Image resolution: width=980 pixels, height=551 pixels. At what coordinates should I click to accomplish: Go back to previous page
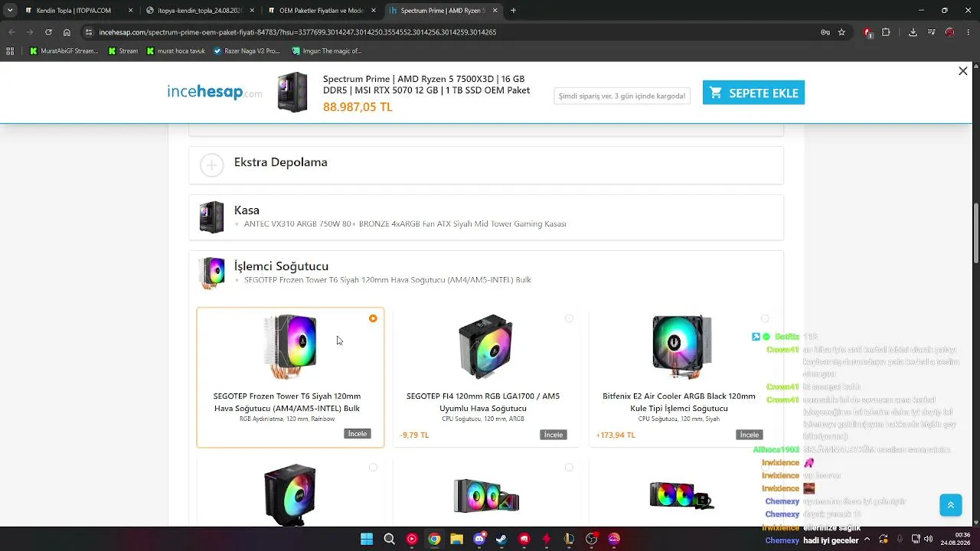coord(11,32)
